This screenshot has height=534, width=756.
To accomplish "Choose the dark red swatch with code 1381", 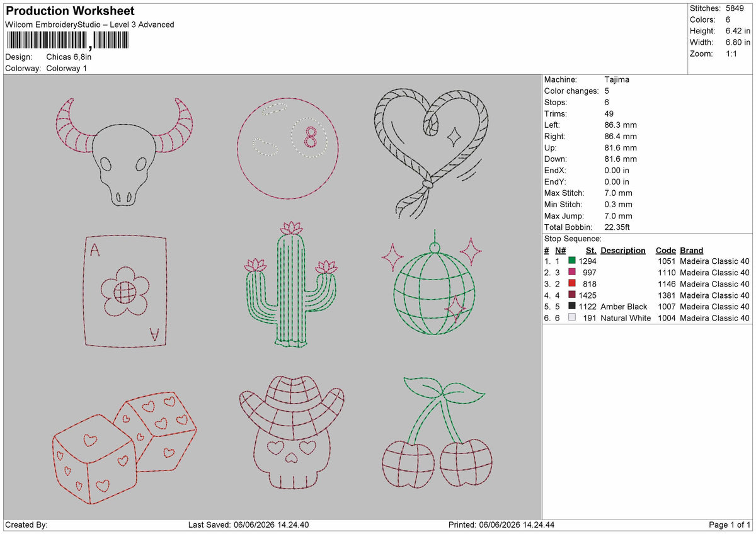I will [x=572, y=295].
